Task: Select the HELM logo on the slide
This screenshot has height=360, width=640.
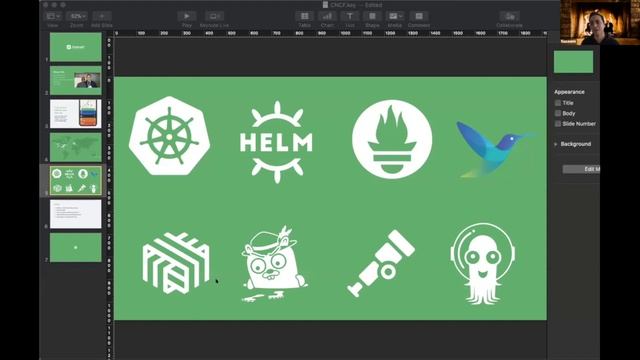Action: pos(276,142)
